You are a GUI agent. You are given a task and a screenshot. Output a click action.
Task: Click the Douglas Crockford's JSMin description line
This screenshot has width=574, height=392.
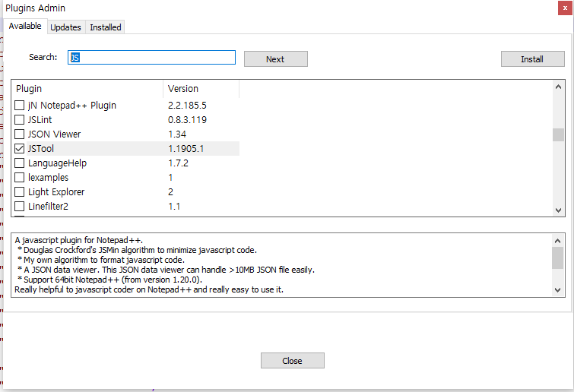click(x=138, y=250)
